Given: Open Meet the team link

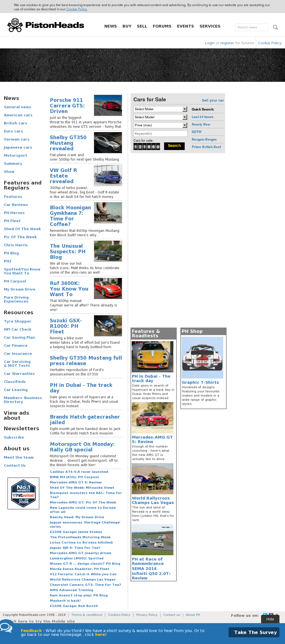Looking at the screenshot, I should [x=19, y=458].
